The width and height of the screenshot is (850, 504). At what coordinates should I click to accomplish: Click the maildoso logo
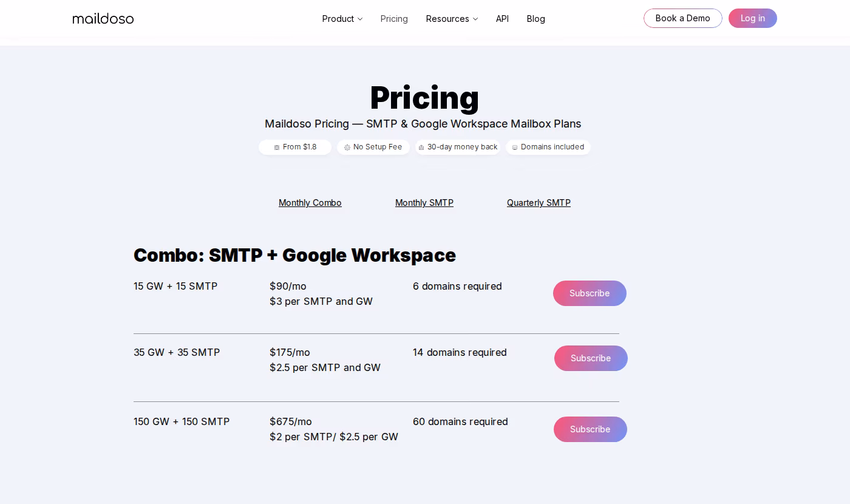tap(103, 18)
